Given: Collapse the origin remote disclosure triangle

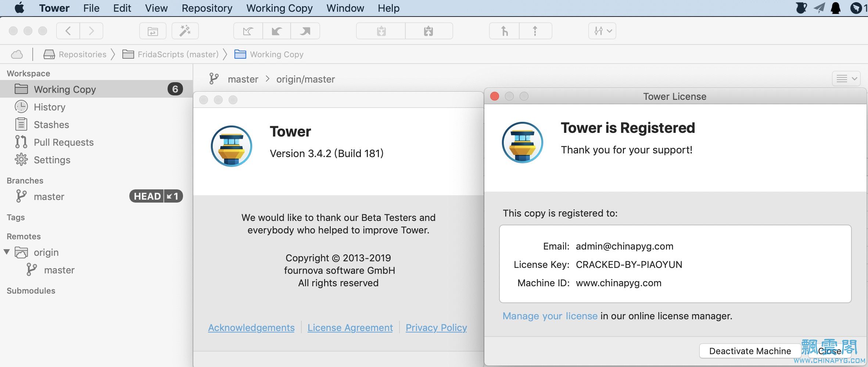Looking at the screenshot, I should pos(7,252).
